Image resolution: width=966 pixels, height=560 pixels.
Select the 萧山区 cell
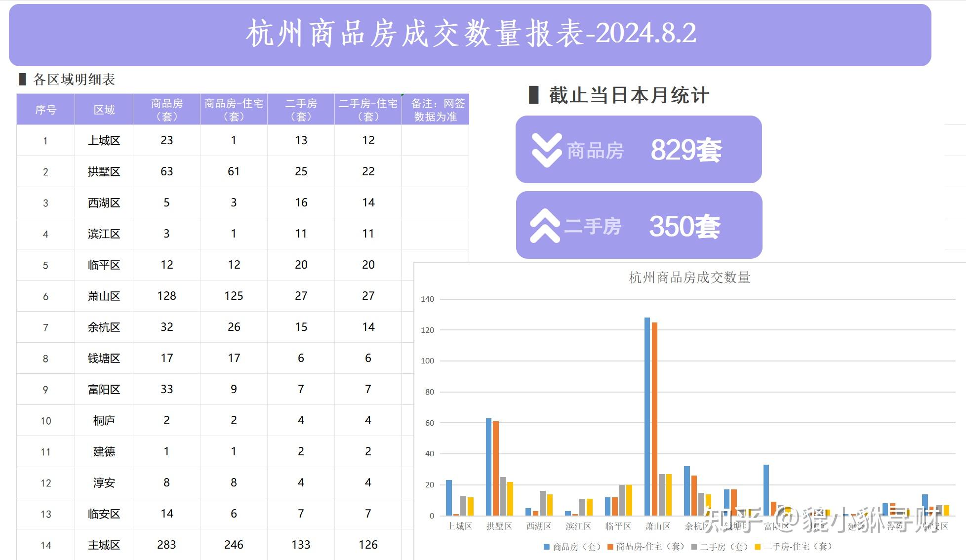tap(104, 296)
